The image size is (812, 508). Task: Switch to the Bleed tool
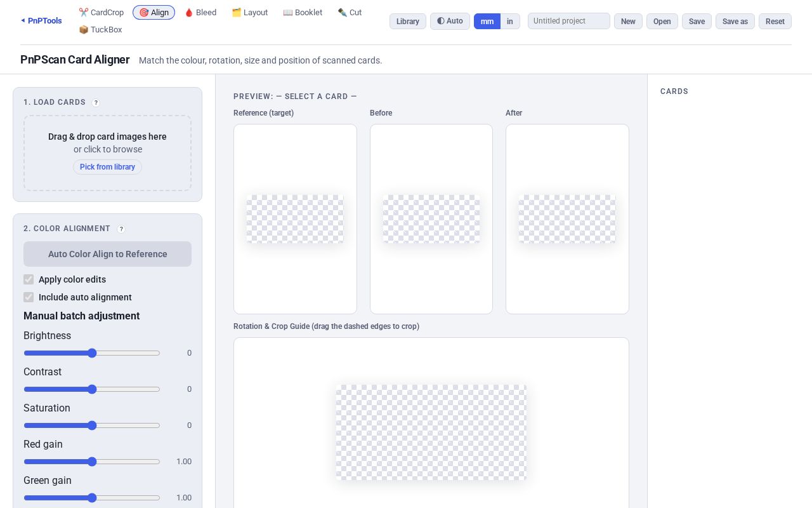200,13
